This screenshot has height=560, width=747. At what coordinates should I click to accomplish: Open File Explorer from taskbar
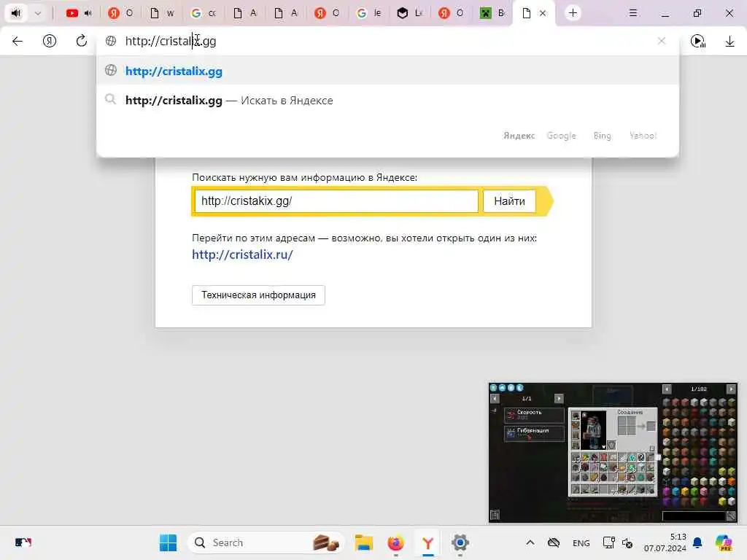364,542
